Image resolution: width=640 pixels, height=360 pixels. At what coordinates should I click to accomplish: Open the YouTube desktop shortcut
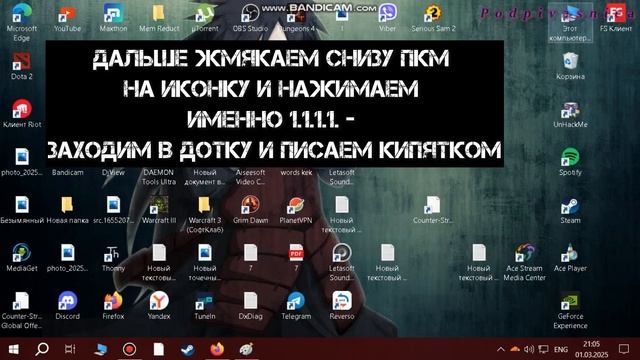pyautogui.click(x=67, y=19)
